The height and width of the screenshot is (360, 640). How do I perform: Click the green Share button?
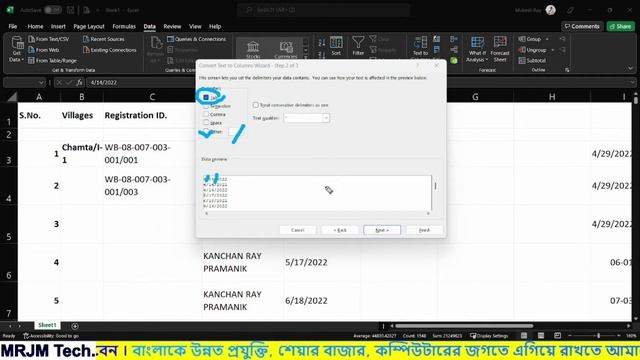coord(621,26)
